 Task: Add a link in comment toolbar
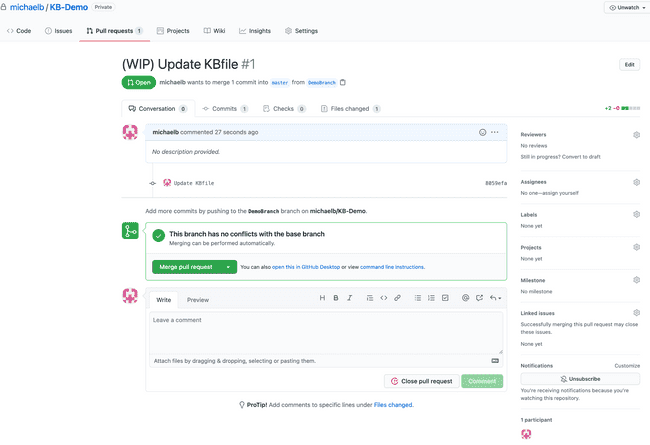pos(397,298)
